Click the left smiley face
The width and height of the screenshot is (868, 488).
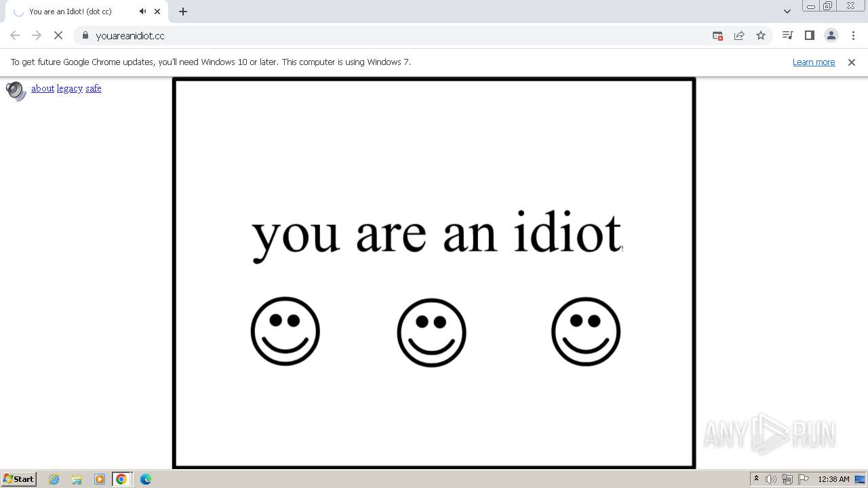[x=285, y=331]
